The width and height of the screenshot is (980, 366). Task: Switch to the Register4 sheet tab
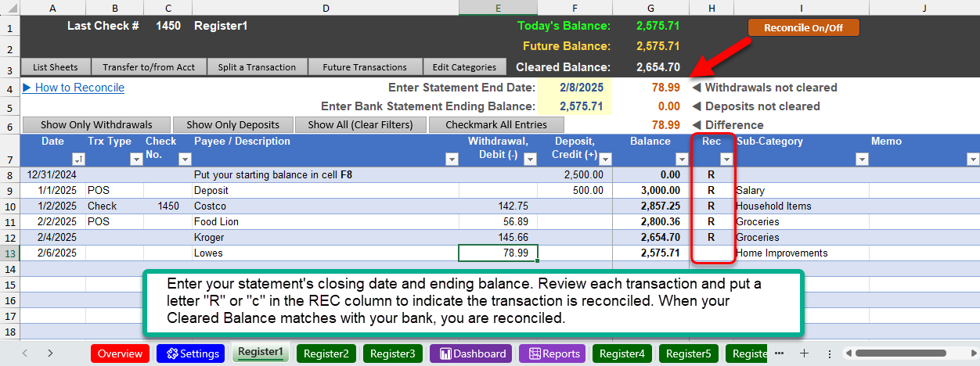pos(622,353)
